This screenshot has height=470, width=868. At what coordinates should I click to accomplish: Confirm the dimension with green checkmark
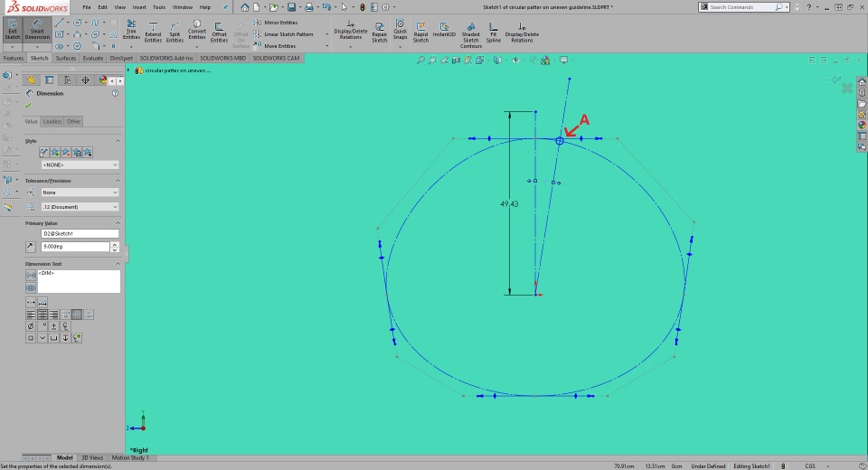coord(28,105)
